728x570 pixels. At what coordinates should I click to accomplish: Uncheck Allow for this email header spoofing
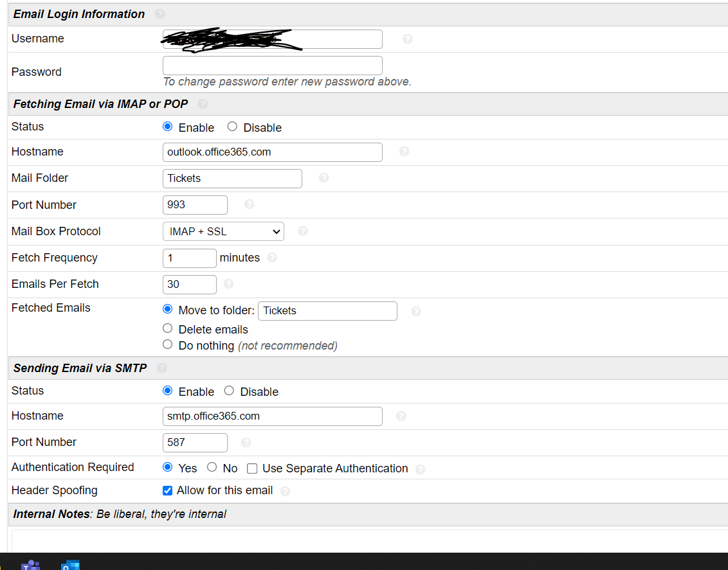(167, 491)
